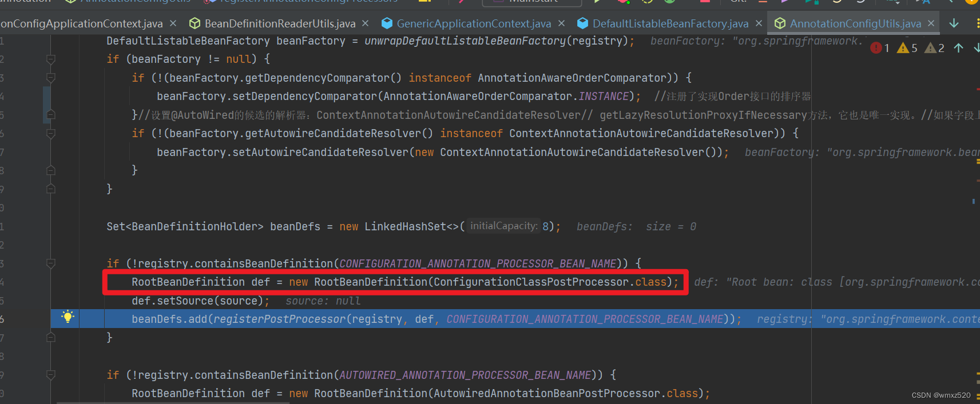Click ConfigurationClassPostProcessor.class reference
Viewport: 980px width, 404px height.
click(550, 282)
